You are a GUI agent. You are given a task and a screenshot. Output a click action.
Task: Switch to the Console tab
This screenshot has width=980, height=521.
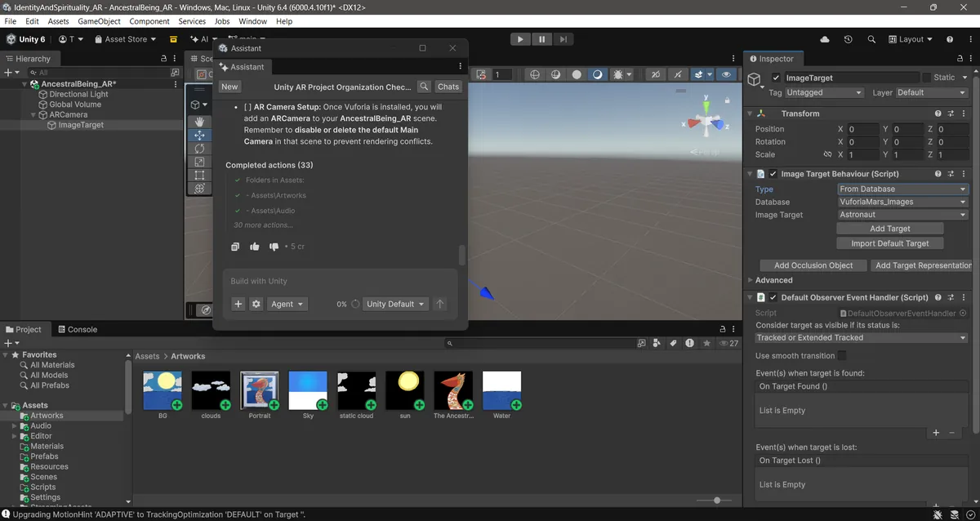(77, 330)
